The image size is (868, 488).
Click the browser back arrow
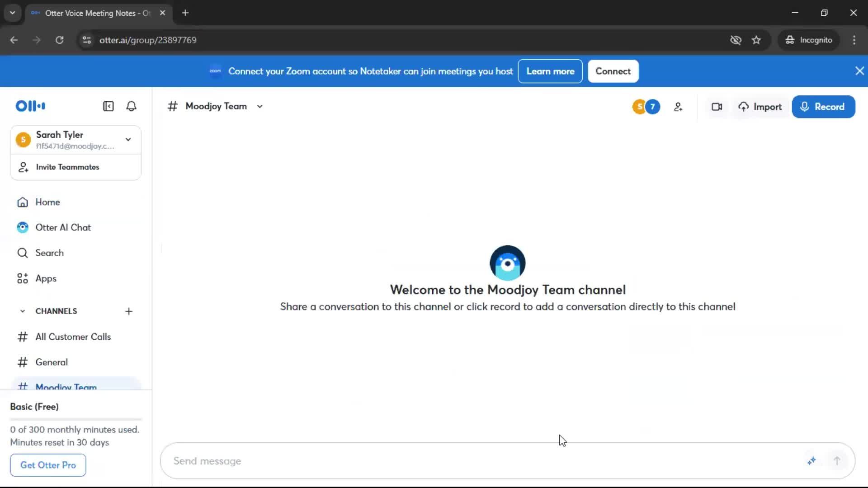point(14,40)
